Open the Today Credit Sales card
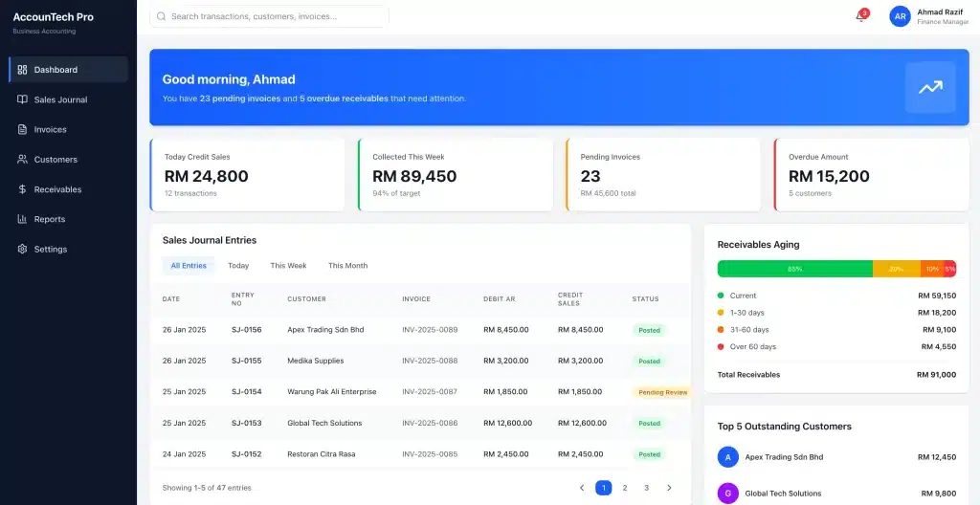Image resolution: width=980 pixels, height=505 pixels. click(x=247, y=175)
